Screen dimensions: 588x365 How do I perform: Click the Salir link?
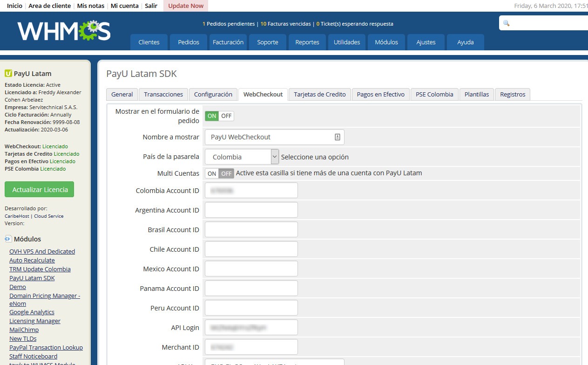coord(151,6)
